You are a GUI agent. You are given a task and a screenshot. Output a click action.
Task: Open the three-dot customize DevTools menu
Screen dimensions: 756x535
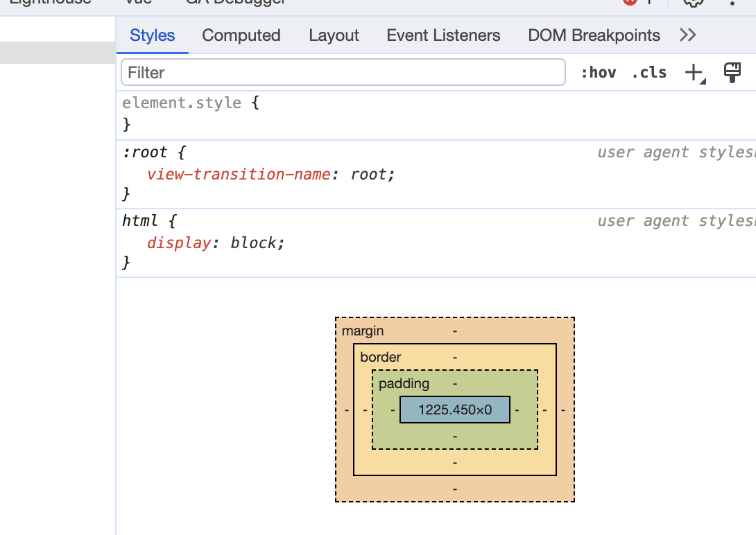click(x=732, y=3)
